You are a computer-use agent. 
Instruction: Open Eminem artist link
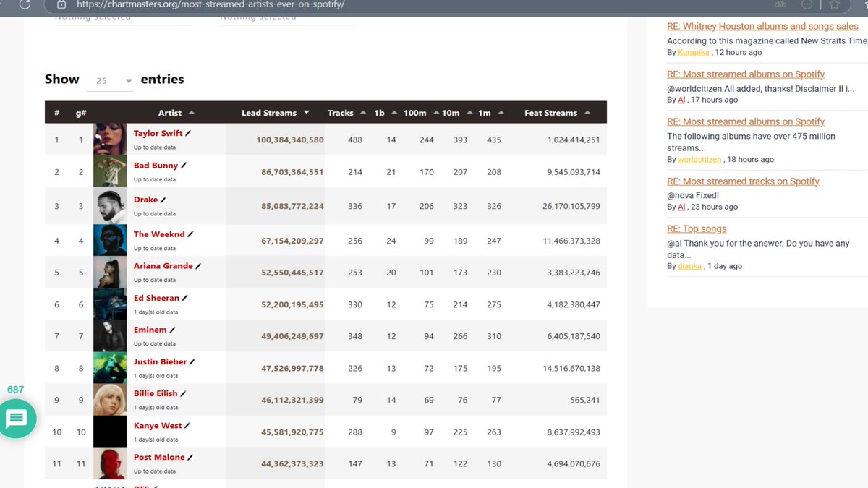pos(150,330)
